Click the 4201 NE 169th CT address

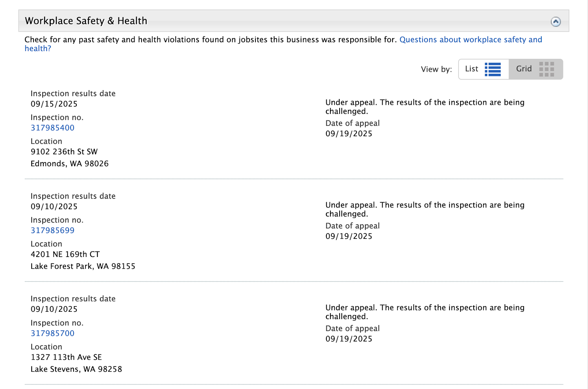click(65, 254)
